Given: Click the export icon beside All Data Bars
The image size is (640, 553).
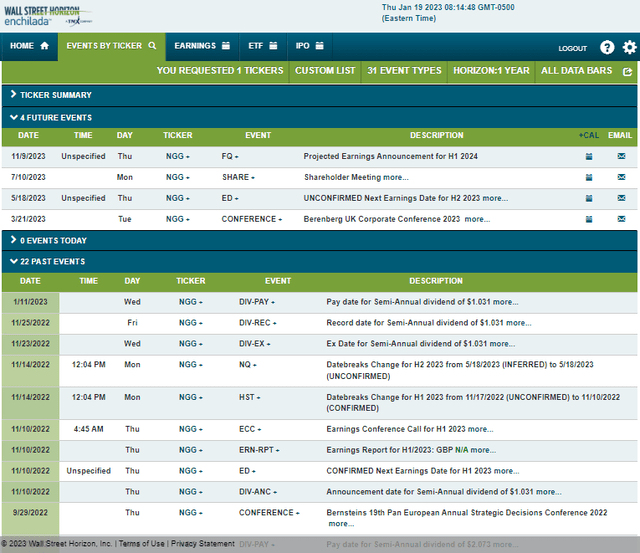Looking at the screenshot, I should 627,72.
